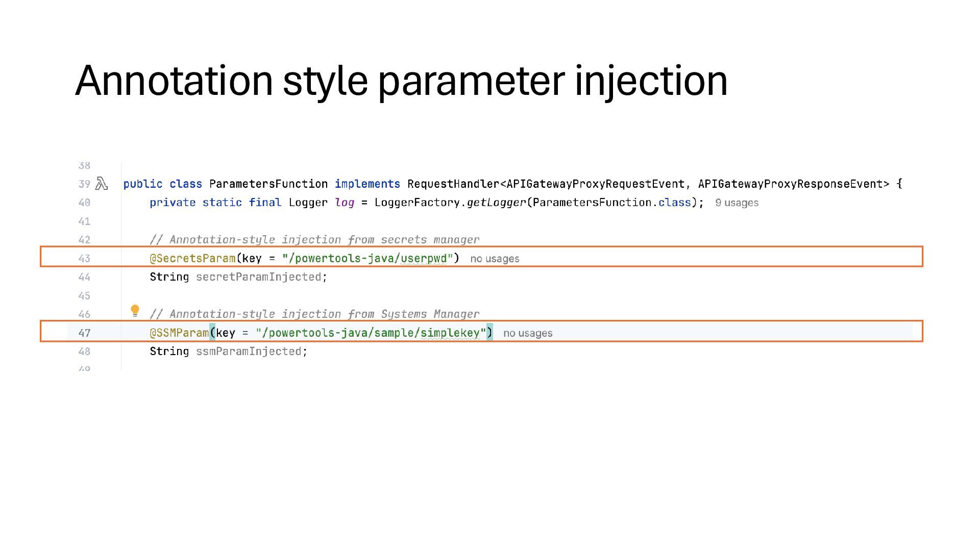980x551 pixels.
Task: Open the '9 usages' hint for log
Action: (737, 203)
